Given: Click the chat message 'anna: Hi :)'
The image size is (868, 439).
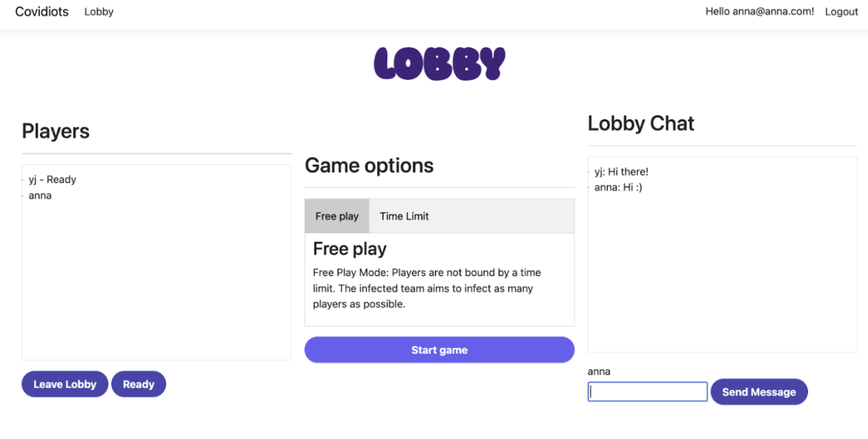Looking at the screenshot, I should pyautogui.click(x=618, y=188).
